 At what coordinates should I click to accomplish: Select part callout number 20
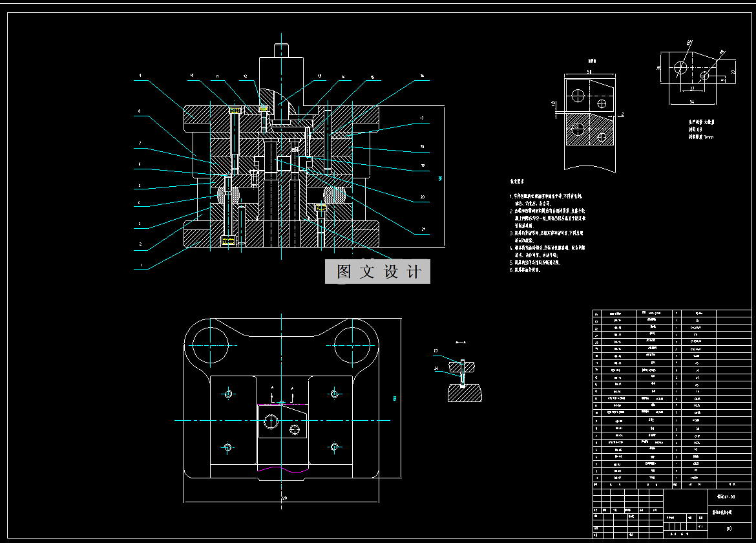(x=423, y=197)
